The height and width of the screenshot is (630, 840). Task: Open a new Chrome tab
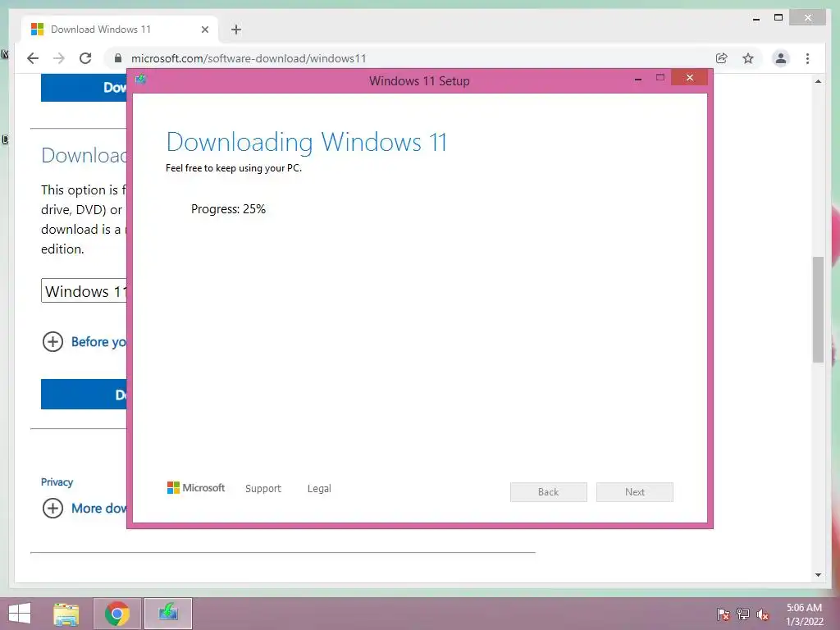[236, 30]
